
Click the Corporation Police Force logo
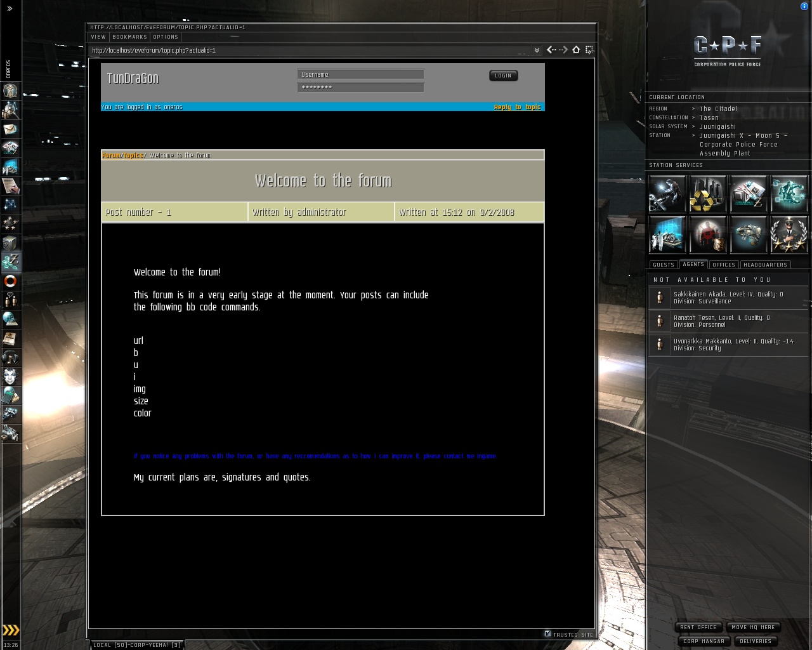tap(728, 51)
